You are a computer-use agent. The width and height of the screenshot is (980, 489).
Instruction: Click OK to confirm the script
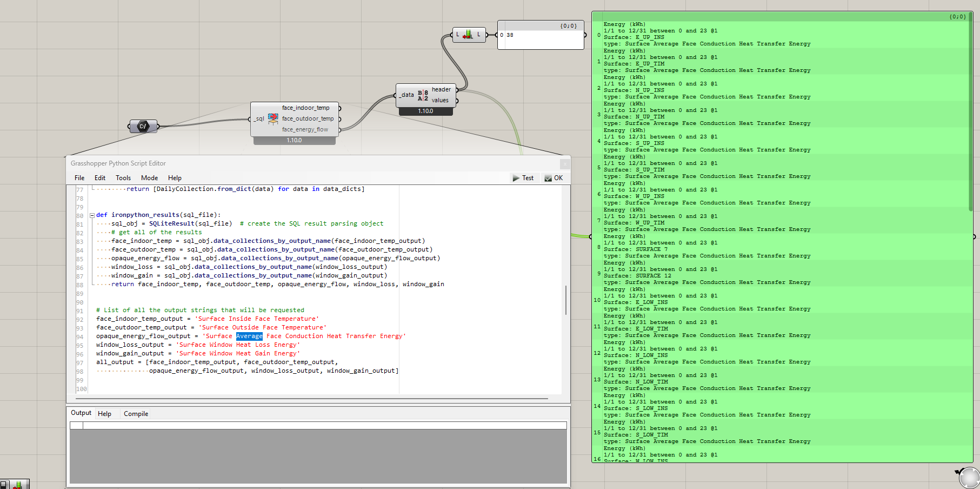coord(554,178)
